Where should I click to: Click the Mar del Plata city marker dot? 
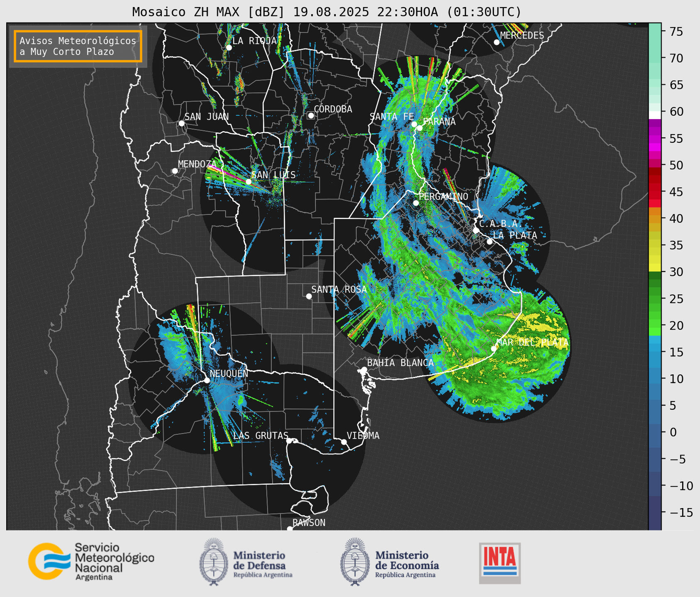pyautogui.click(x=494, y=349)
